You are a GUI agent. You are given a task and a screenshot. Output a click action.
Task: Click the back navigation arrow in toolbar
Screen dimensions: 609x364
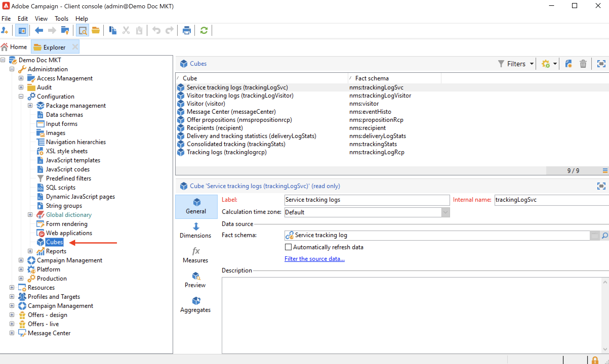pos(39,31)
